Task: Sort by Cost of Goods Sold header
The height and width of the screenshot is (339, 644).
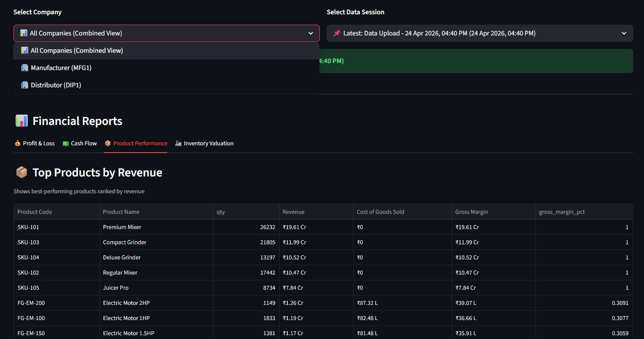Action: (402, 212)
